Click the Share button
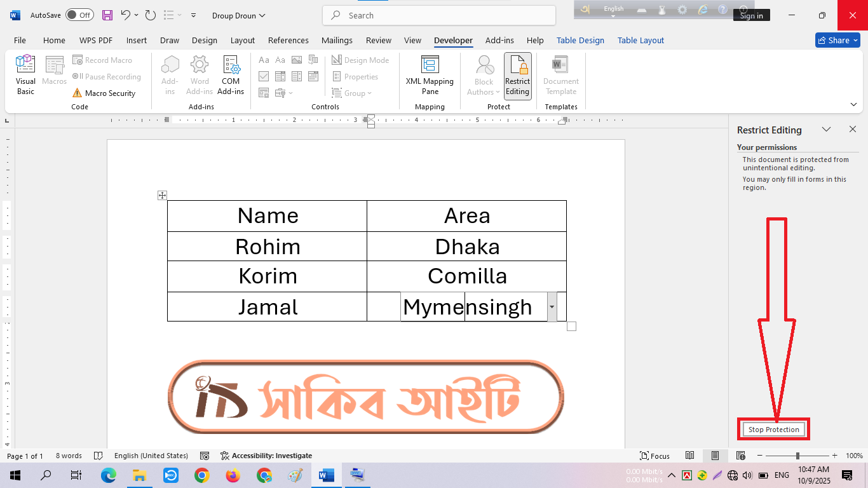Screen dimensions: 868x488 click(837, 40)
